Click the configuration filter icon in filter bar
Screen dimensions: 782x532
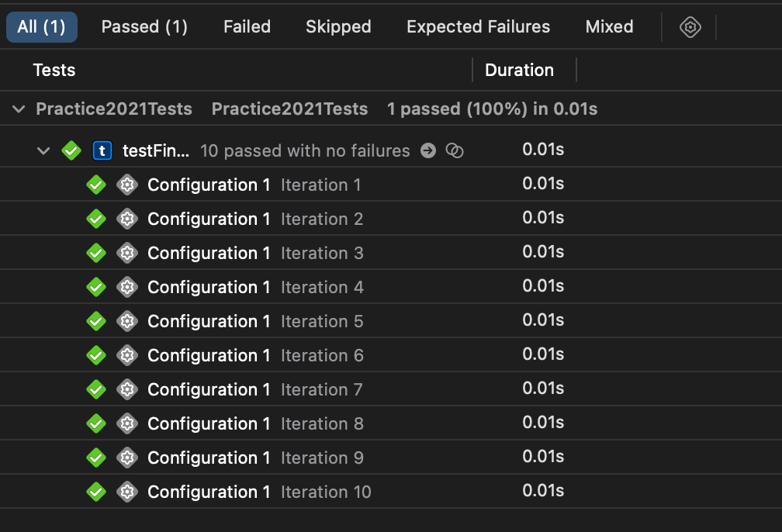point(690,27)
